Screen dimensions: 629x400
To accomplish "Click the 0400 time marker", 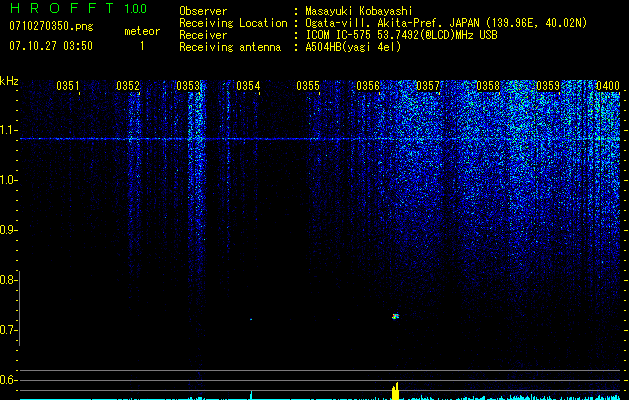I will point(608,86).
